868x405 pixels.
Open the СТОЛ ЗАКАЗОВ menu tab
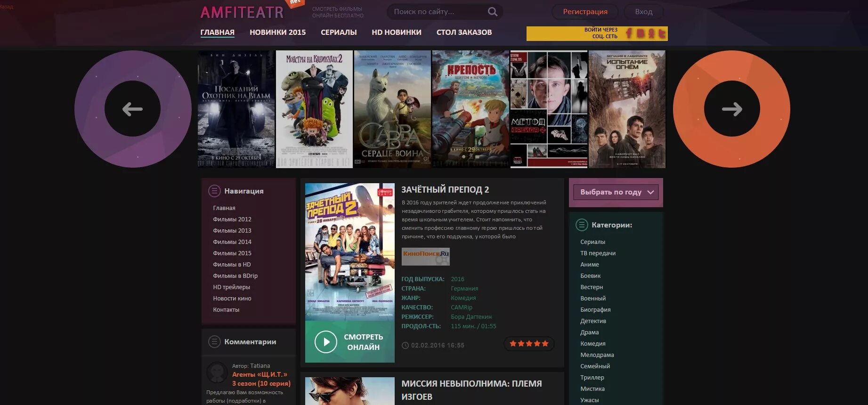[464, 32]
